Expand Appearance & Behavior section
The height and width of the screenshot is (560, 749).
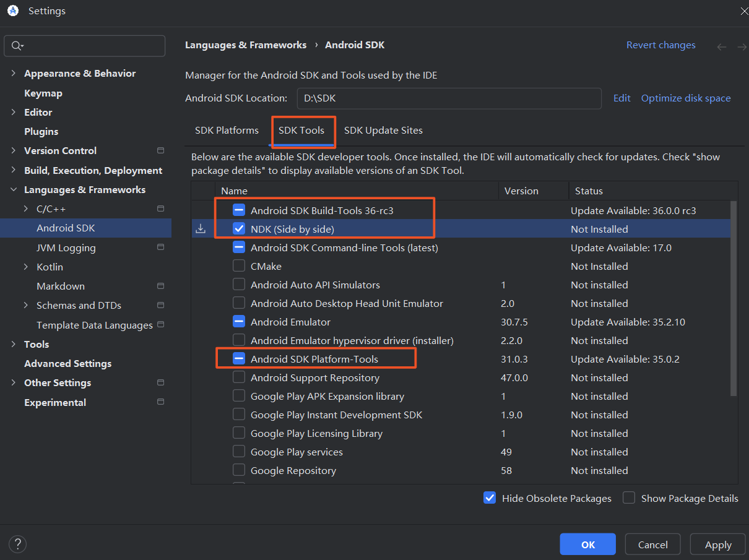[14, 73]
